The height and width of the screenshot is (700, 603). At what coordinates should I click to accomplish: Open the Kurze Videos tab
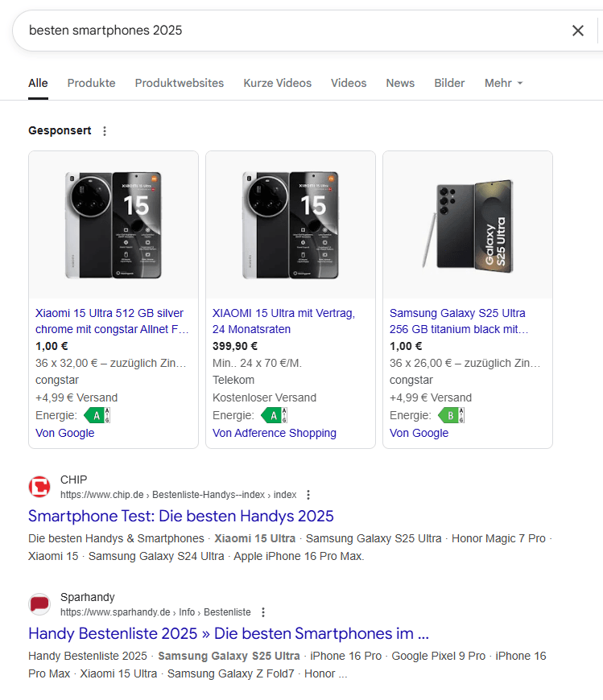(x=277, y=83)
